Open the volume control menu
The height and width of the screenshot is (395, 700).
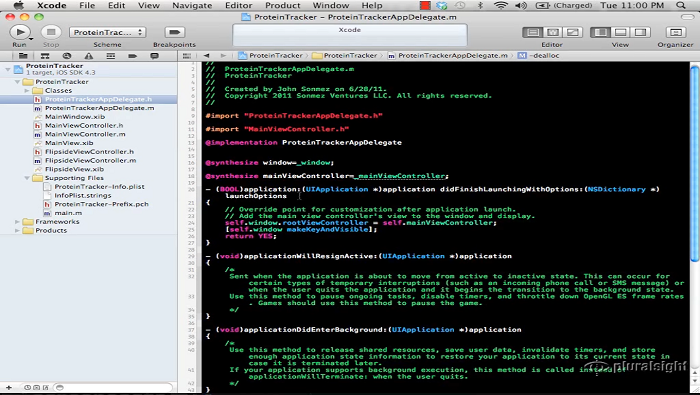(521, 5)
